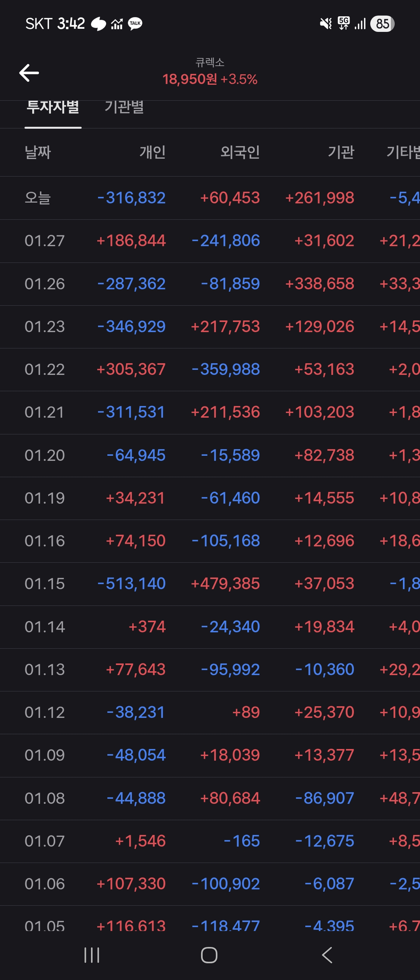Tap institution value +338,658 on 01.26
Viewport: 420px width, 980px height.
point(320,284)
